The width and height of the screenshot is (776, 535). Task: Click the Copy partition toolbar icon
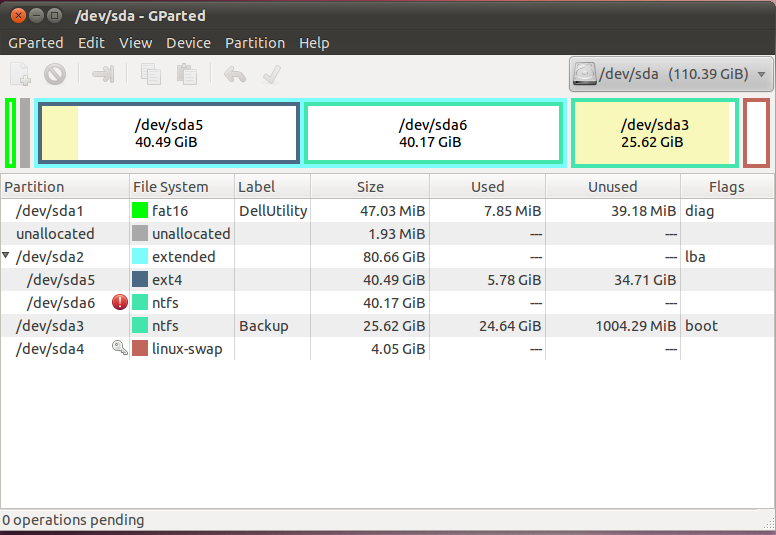[151, 74]
